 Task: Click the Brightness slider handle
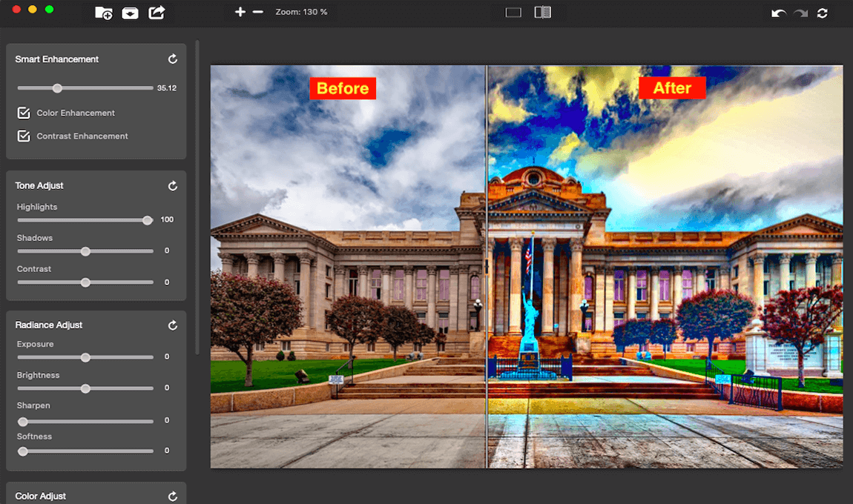[x=85, y=388]
